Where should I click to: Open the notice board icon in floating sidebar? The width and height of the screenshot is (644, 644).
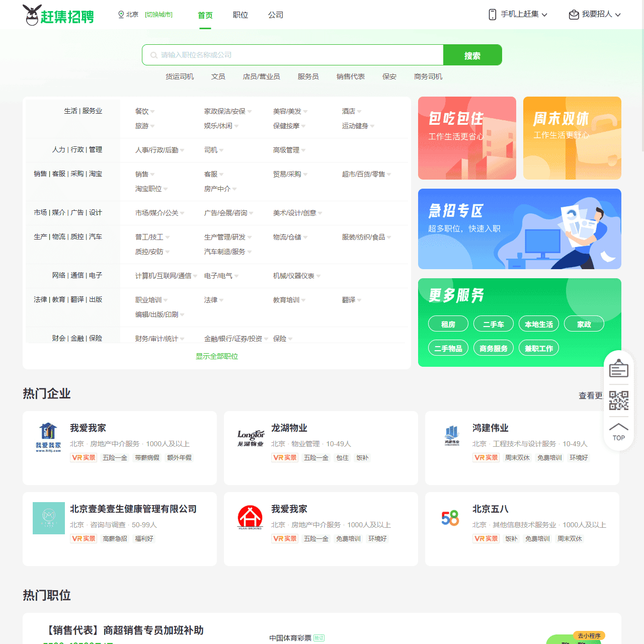(618, 368)
